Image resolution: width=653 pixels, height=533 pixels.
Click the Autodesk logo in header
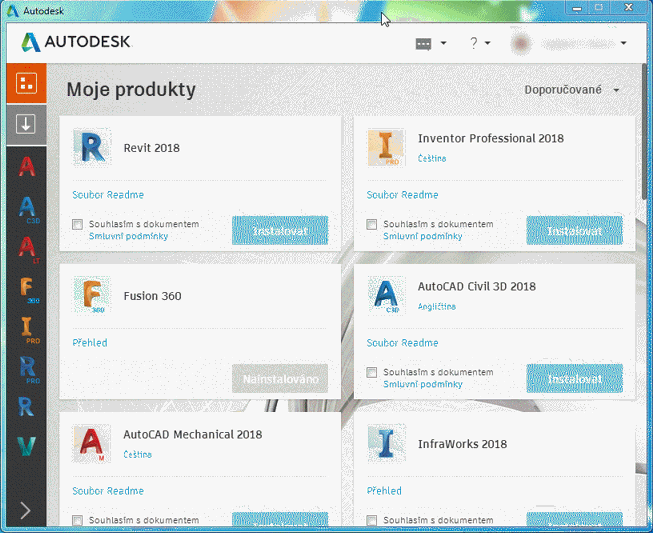[x=76, y=42]
